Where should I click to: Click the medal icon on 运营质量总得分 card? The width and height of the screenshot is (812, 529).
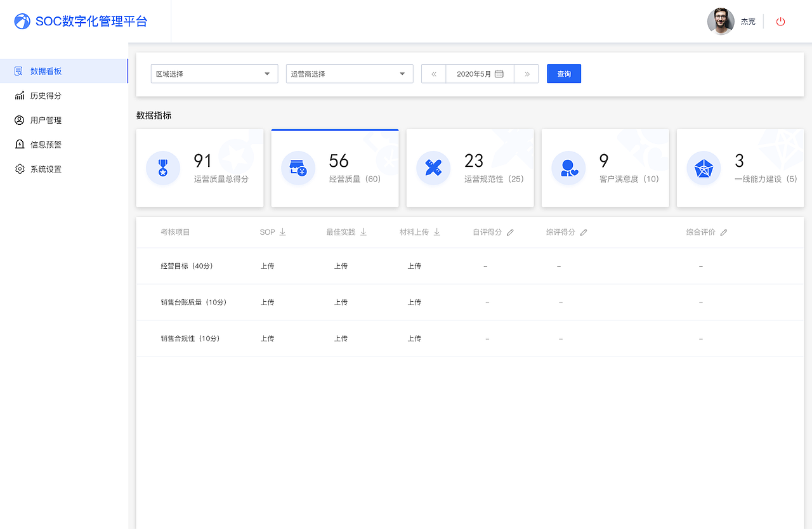[x=163, y=168]
